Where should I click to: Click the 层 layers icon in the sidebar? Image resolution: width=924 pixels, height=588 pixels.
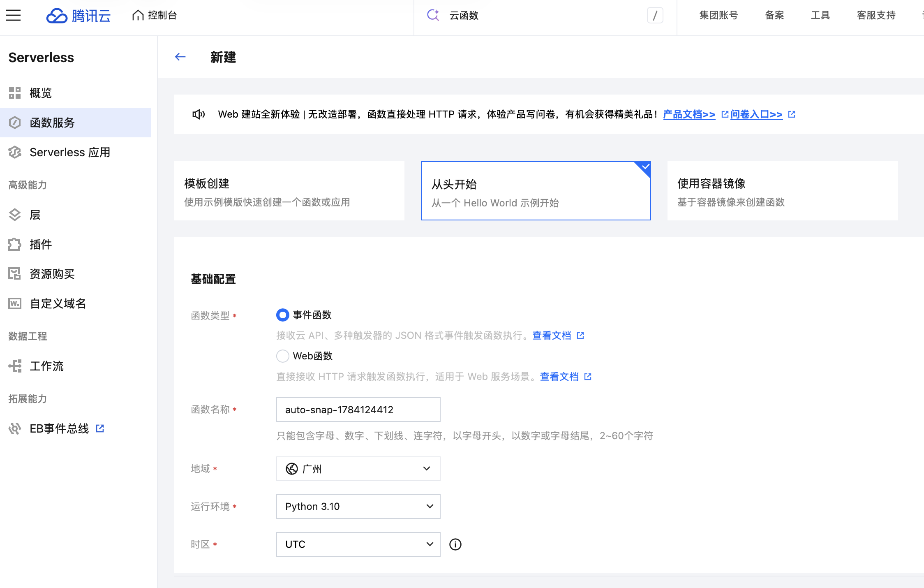[x=15, y=215]
